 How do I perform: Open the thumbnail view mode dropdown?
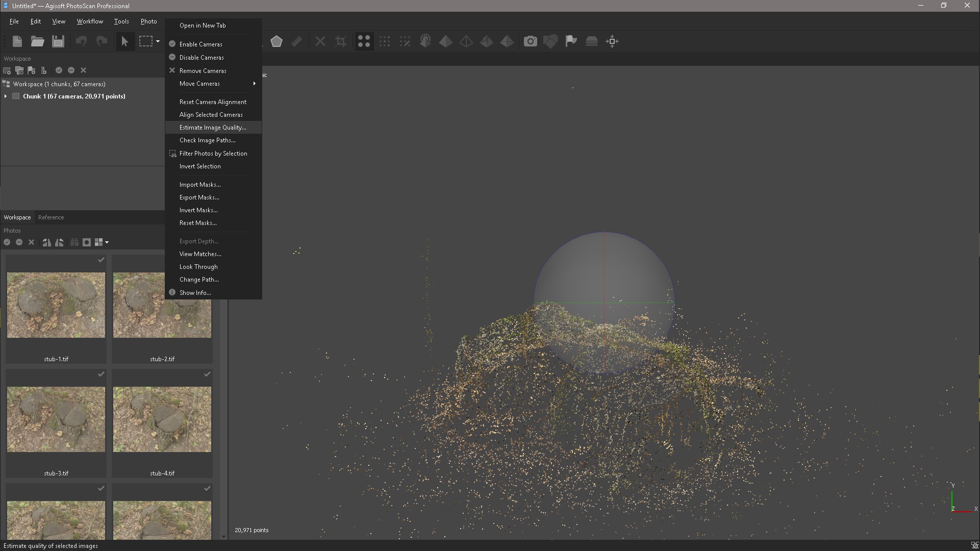(x=107, y=242)
